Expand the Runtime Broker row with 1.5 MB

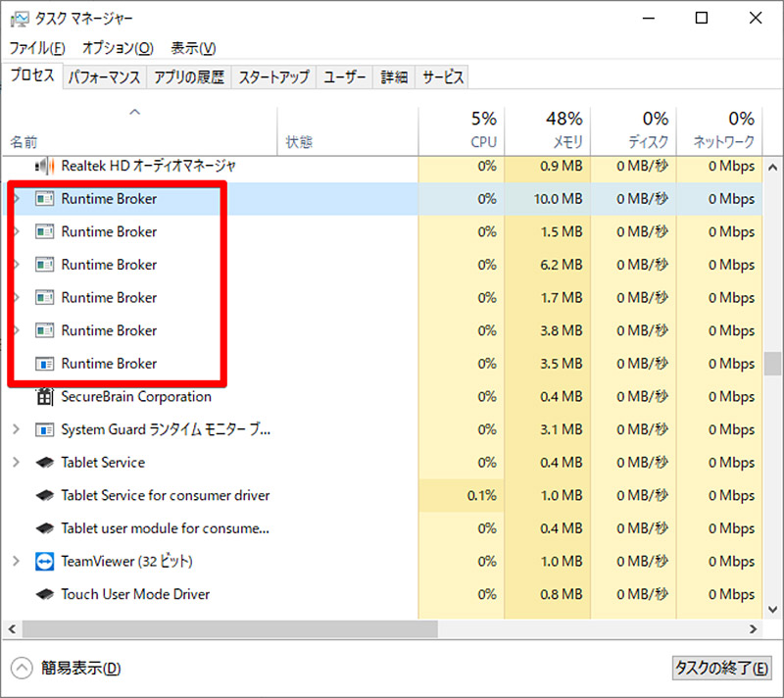click(x=17, y=232)
